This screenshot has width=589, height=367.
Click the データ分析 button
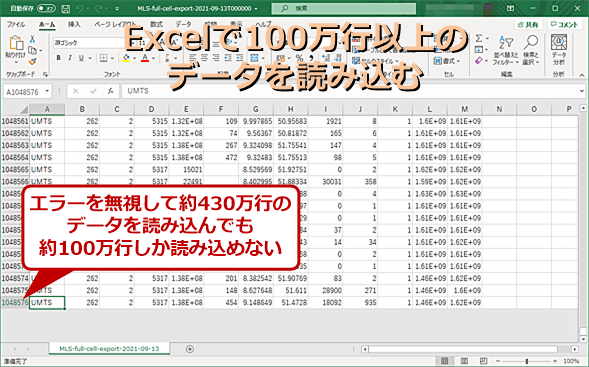pyautogui.click(x=559, y=50)
